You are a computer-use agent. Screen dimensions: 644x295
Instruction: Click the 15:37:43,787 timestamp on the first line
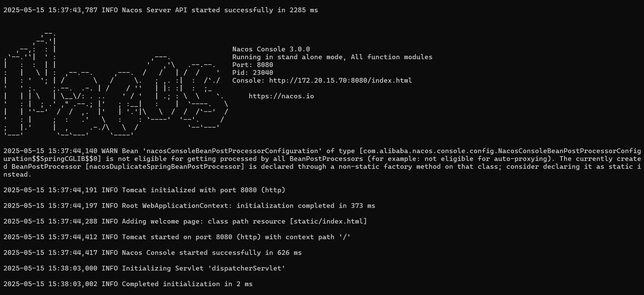73,10
